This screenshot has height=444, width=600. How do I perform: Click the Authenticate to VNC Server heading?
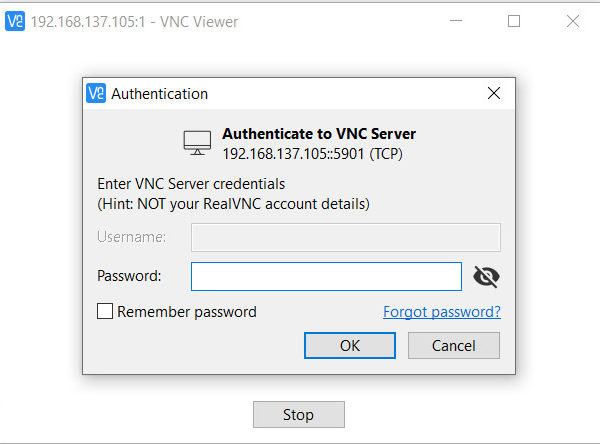coord(319,134)
